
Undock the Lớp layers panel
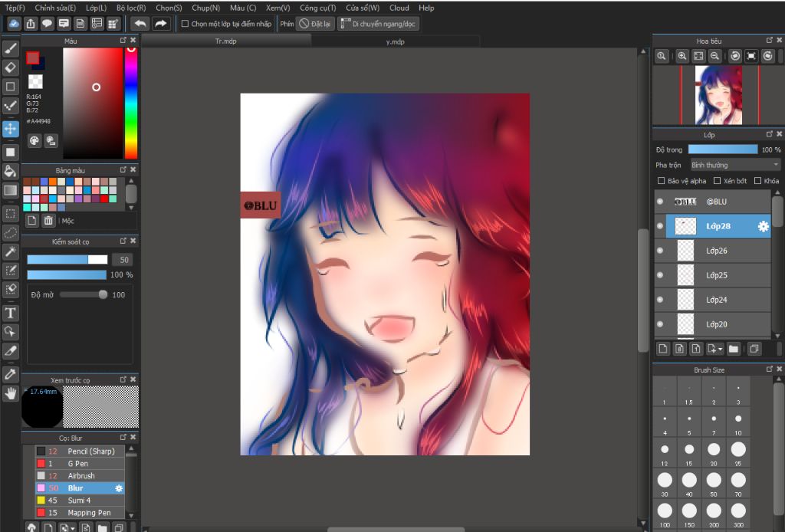tap(770, 134)
